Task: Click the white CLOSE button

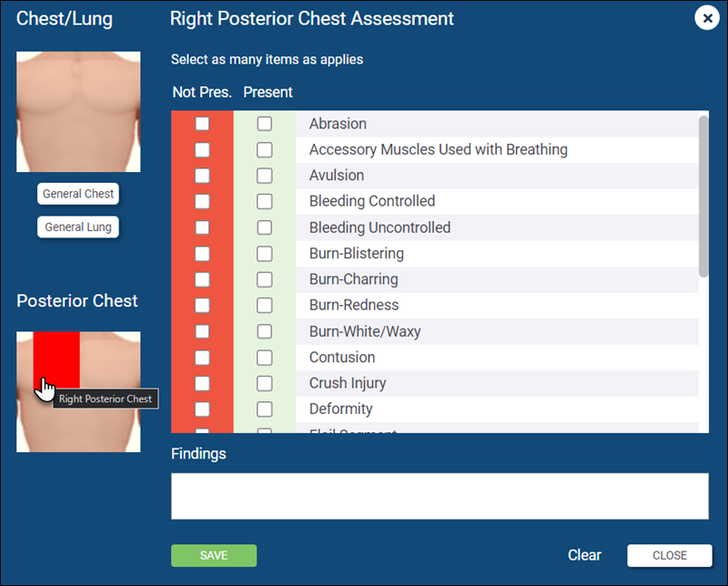Action: 670,555
